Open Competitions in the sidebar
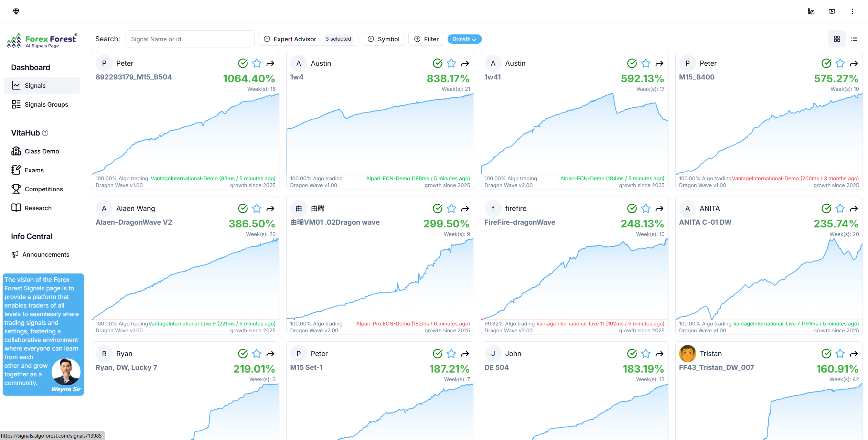 (x=42, y=189)
